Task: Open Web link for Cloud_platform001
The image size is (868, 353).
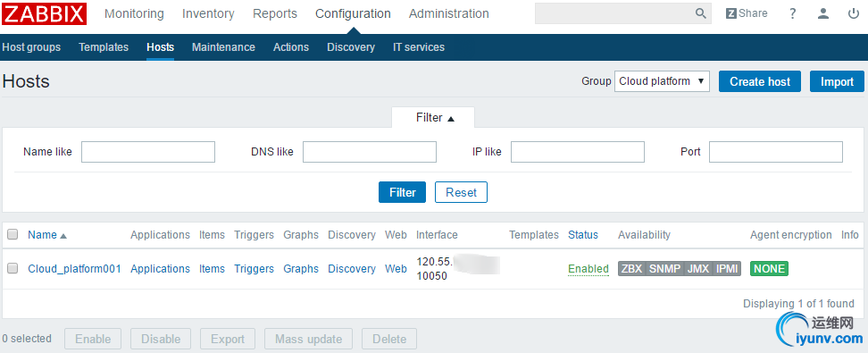Action: pos(396,269)
